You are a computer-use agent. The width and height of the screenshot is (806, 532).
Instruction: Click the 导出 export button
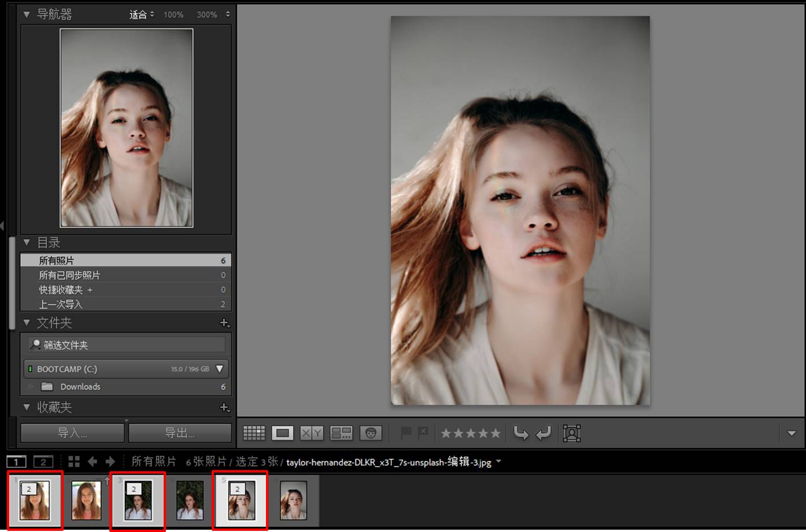coord(180,433)
